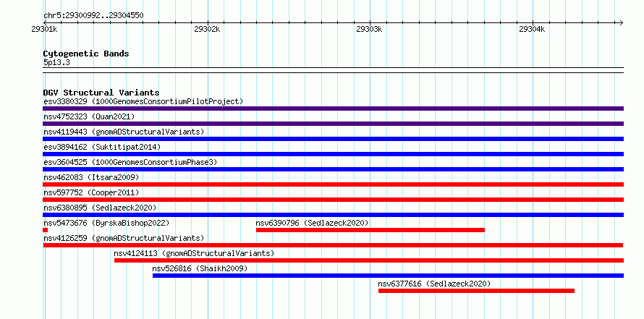Click the red bar under nsv597752
The image size is (644, 319).
click(333, 200)
